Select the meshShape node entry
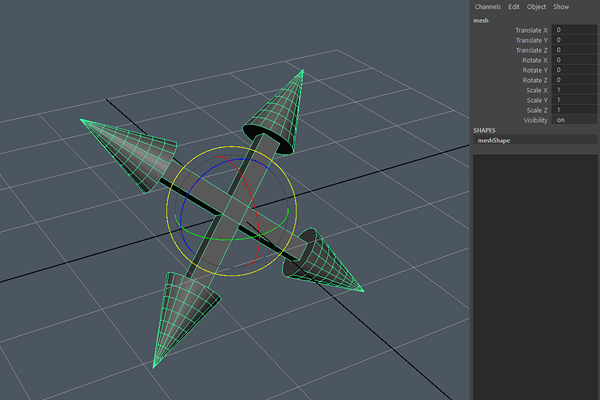Viewport: 600px width, 400px height. pyautogui.click(x=495, y=141)
